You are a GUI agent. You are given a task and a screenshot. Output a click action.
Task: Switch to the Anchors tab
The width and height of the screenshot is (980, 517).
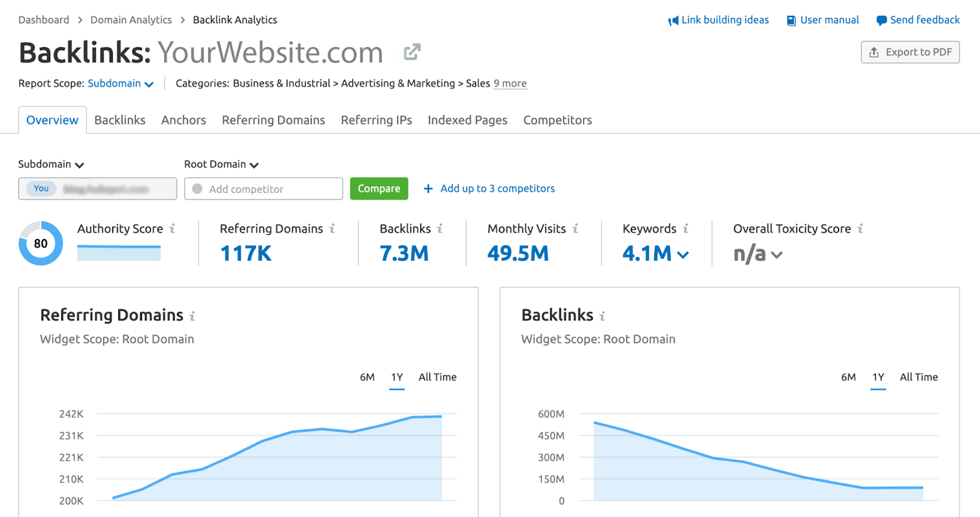tap(184, 120)
